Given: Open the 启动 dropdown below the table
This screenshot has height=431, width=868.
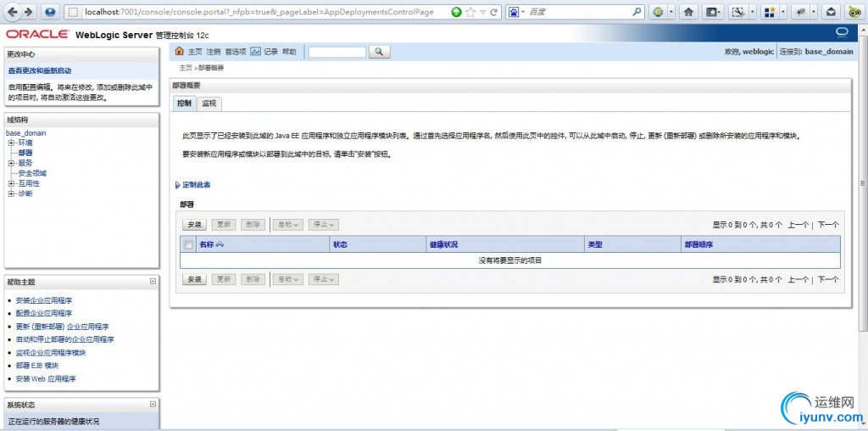Looking at the screenshot, I should [288, 279].
